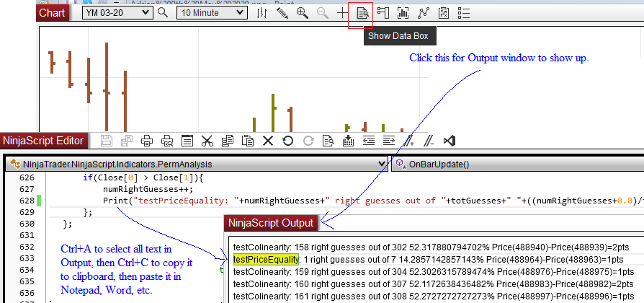Open the Indicators line-graph icon
The width and height of the screenshot is (644, 303).
423,13
